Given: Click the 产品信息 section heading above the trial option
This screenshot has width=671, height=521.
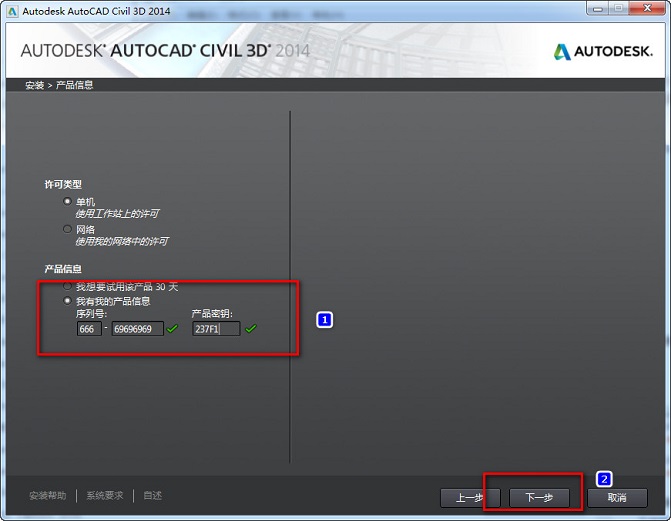Looking at the screenshot, I should pyautogui.click(x=63, y=269).
